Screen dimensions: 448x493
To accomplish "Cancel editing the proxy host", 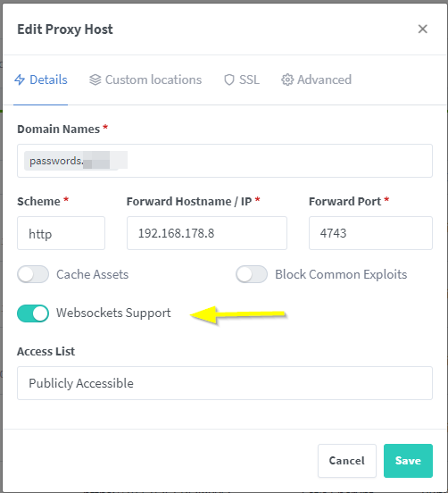I will point(347,461).
